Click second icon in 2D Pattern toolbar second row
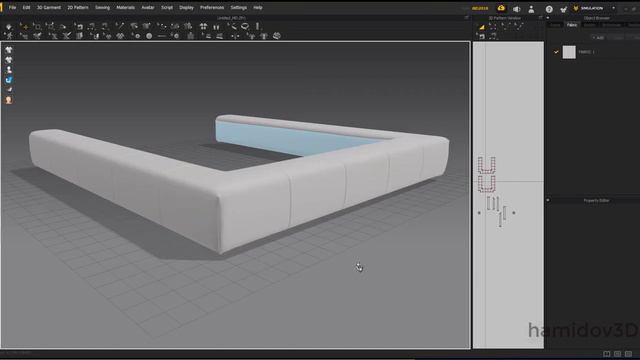Viewport: 640px width, 360px height. (493, 36)
